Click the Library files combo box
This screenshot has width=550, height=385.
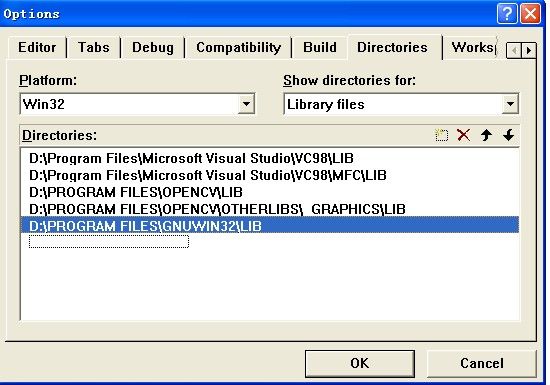pos(401,104)
